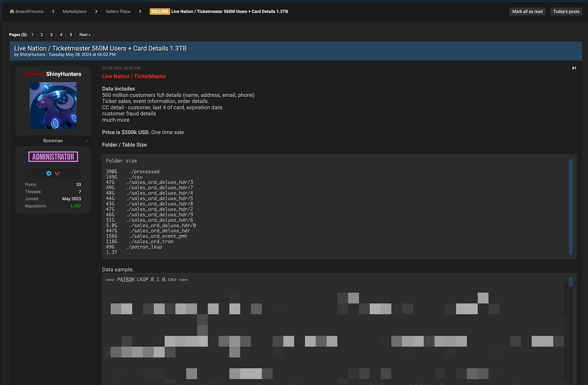Click the 'Price is $500k USD' text
Viewport: 588px width, 385px height.
125,132
